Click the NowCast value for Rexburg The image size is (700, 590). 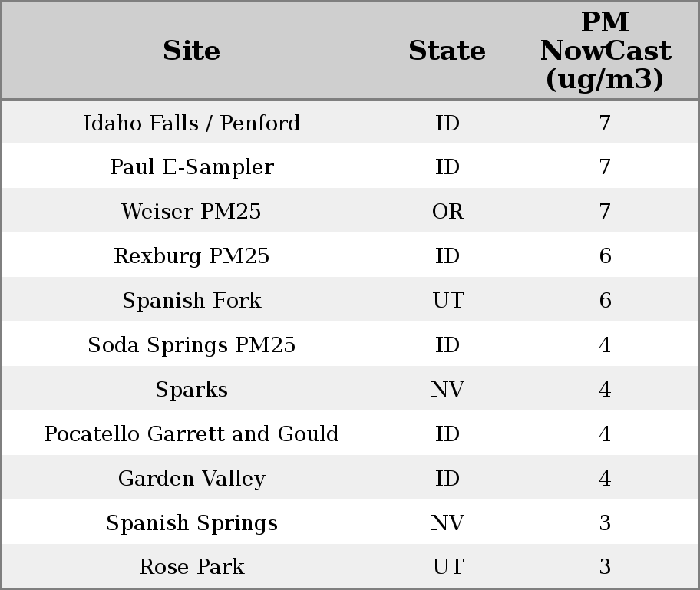point(605,256)
